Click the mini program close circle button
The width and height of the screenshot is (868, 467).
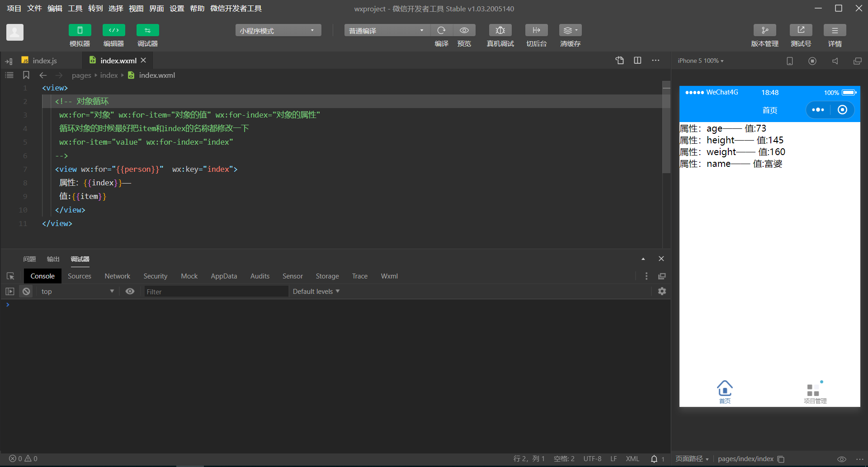tap(842, 110)
